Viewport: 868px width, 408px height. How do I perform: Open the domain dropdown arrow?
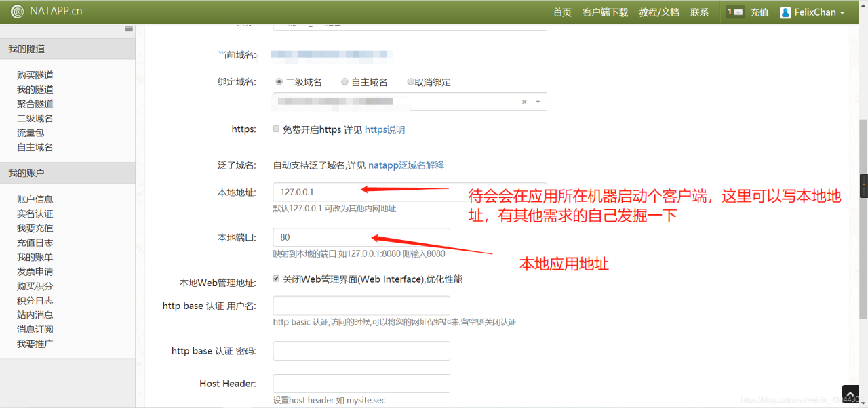coord(538,102)
